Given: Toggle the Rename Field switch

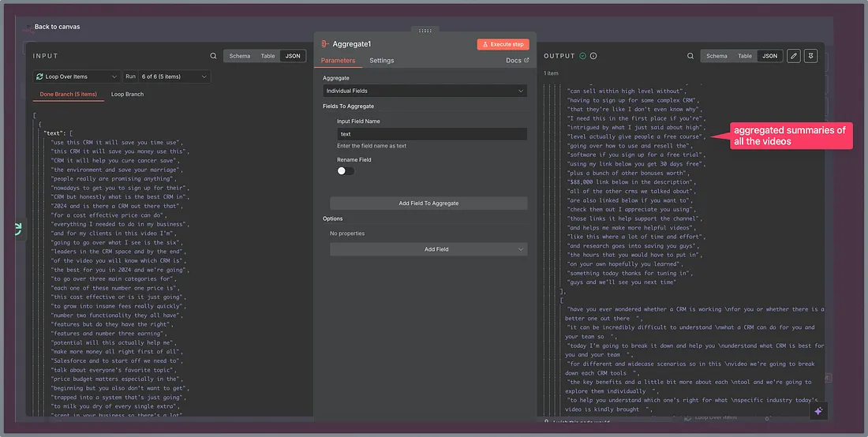Looking at the screenshot, I should [x=346, y=170].
